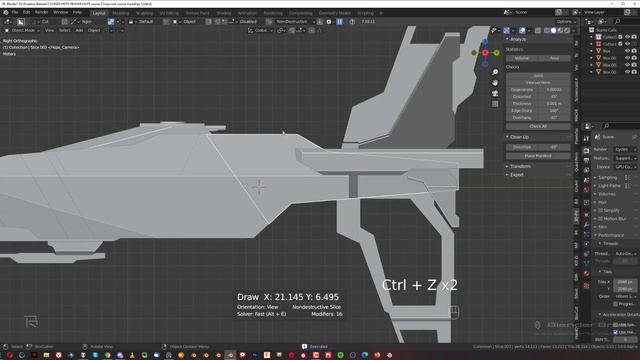Open the File menu
This screenshot has height=360, width=640.
15,13
